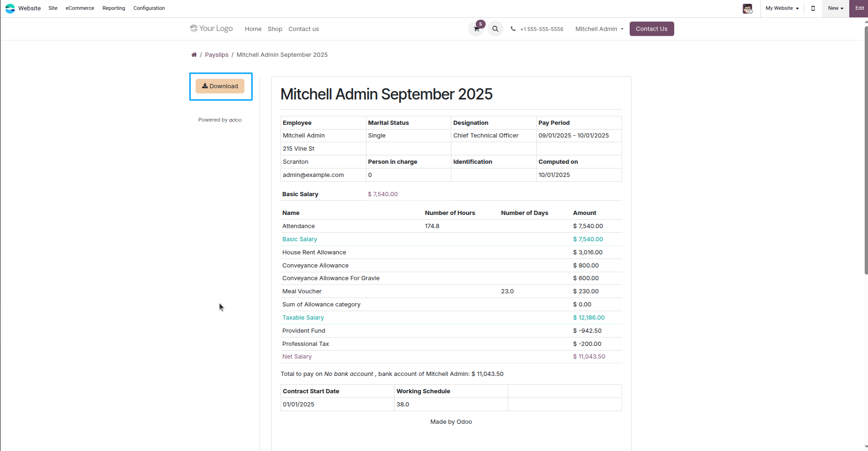Open the Reporting menu
868x451 pixels.
pyautogui.click(x=114, y=8)
